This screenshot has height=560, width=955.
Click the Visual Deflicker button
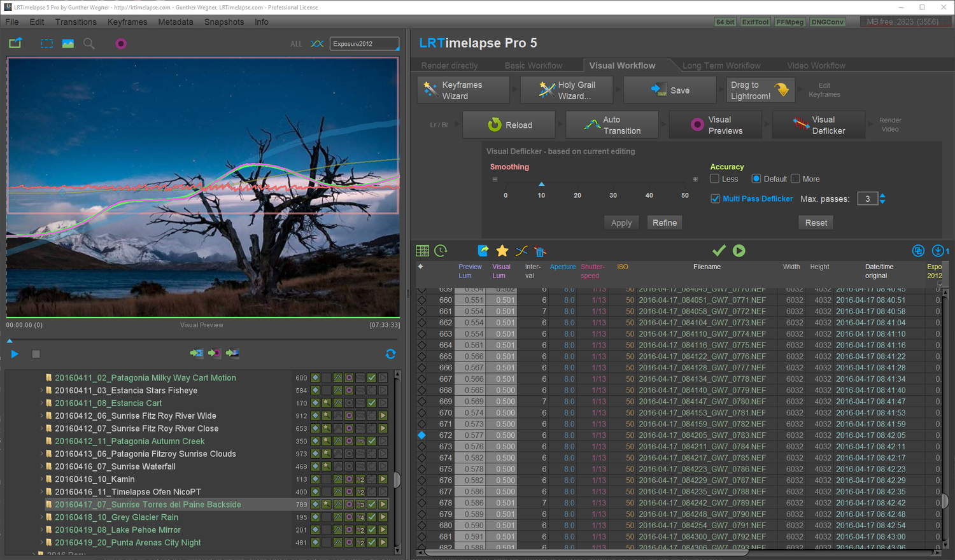[x=819, y=125]
